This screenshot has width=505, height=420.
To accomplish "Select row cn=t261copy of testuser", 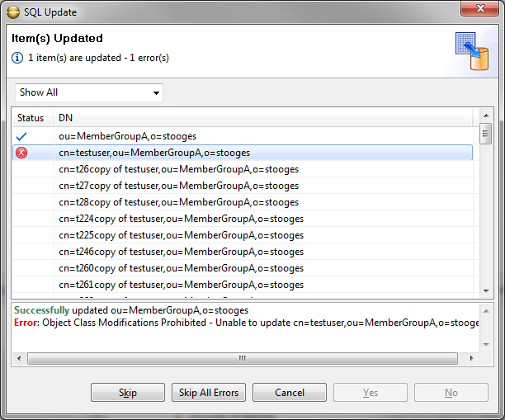I will pyautogui.click(x=181, y=285).
